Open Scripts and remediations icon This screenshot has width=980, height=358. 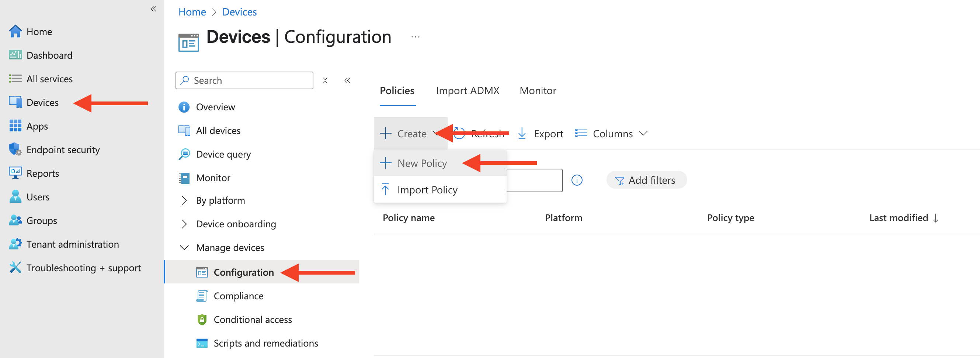202,343
